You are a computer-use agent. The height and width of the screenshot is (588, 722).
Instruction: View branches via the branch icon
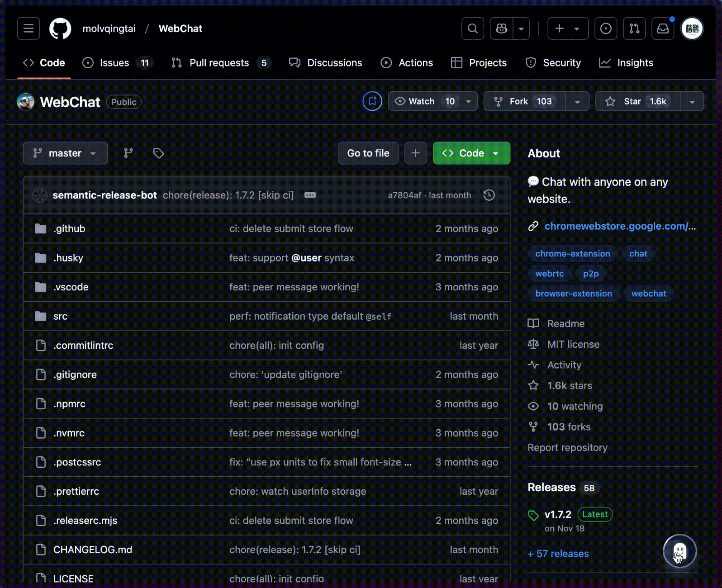(128, 153)
